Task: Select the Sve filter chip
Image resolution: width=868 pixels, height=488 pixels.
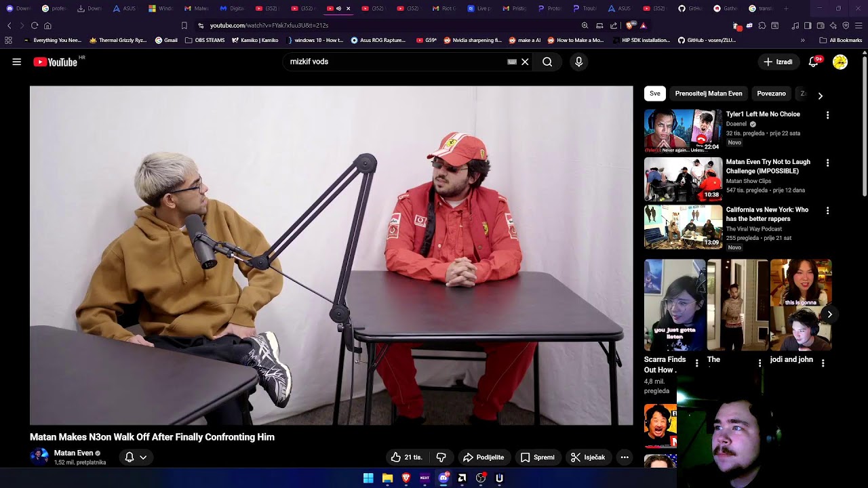Action: [654, 94]
